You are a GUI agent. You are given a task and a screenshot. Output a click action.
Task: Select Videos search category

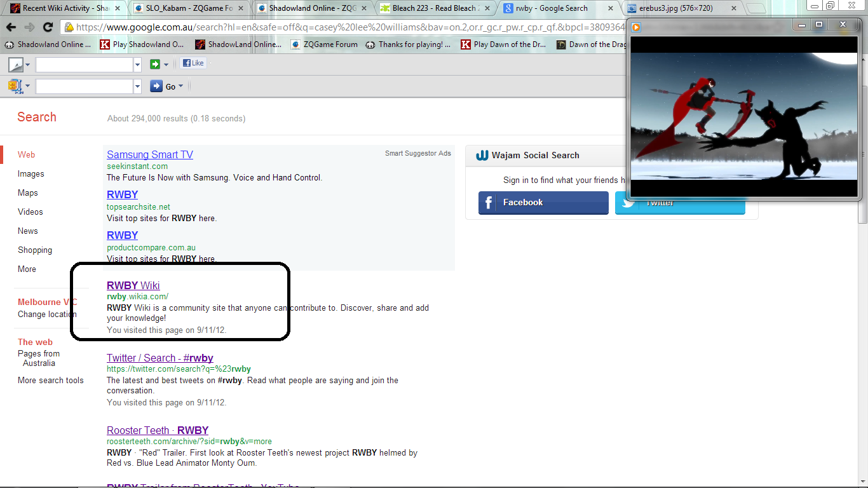(31, 212)
